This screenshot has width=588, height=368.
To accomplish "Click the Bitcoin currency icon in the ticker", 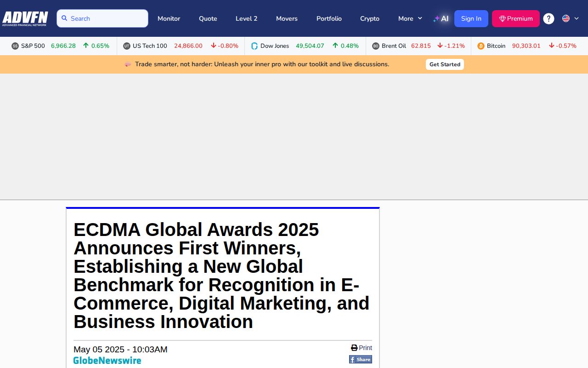I will [x=481, y=46].
